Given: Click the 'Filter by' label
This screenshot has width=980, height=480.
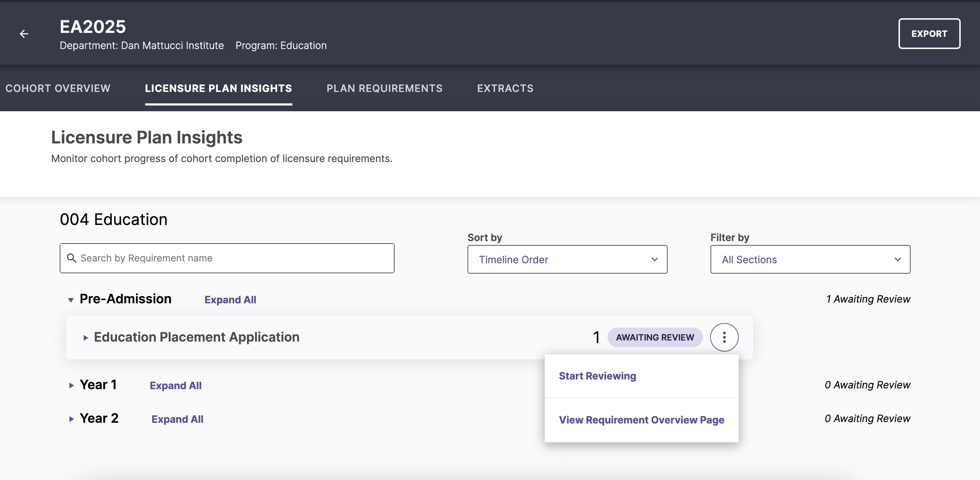Looking at the screenshot, I should point(730,237).
